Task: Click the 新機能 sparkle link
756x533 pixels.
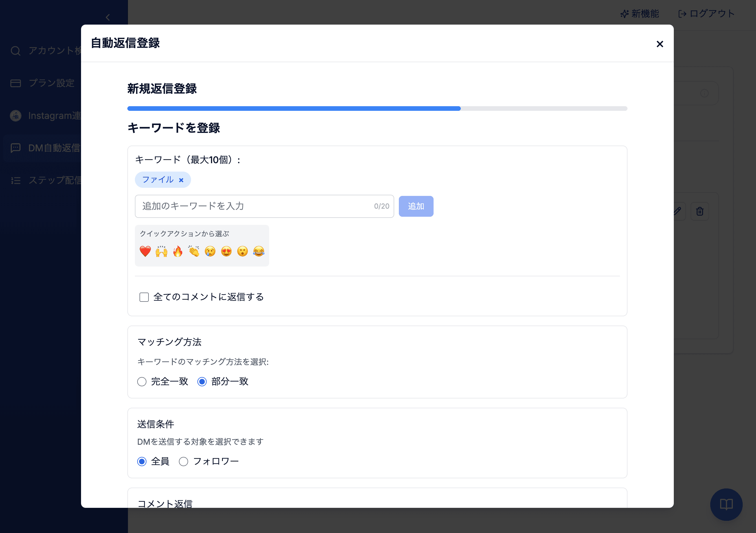Action: [x=639, y=14]
